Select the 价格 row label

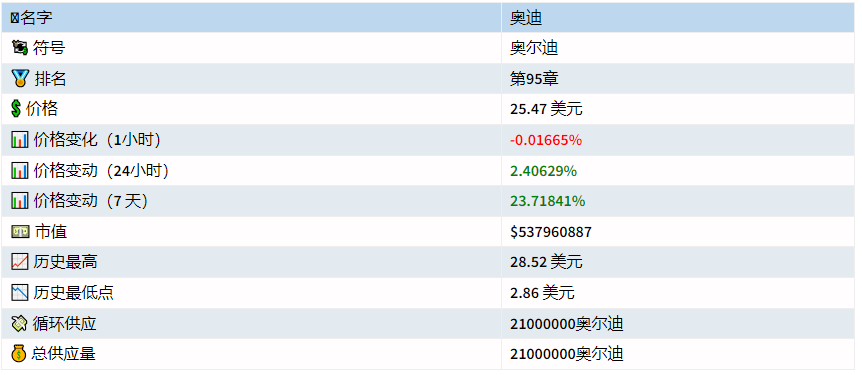[x=42, y=109]
